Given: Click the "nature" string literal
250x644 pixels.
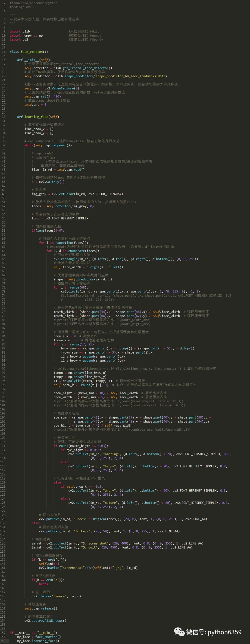Looking at the screenshot, I should click(110, 503).
